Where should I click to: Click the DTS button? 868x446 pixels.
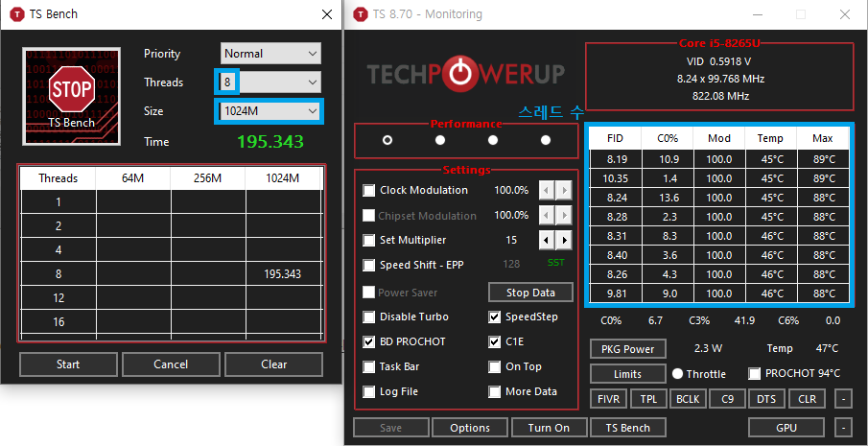(x=766, y=398)
